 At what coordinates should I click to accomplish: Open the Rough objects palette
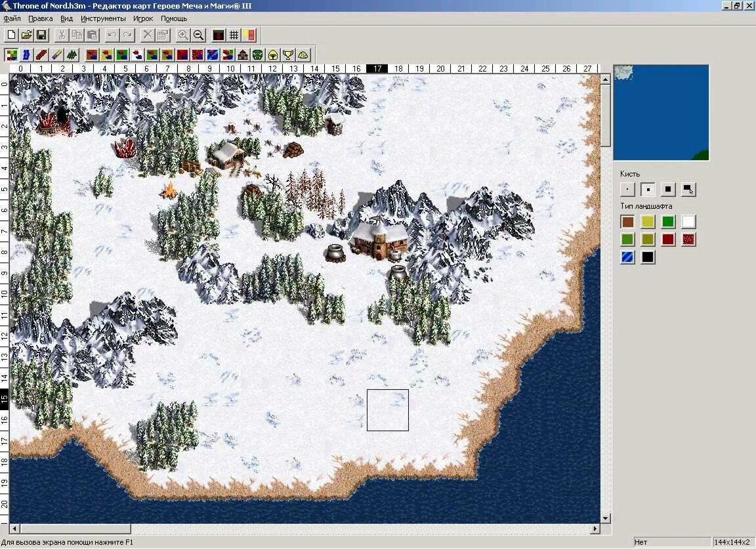click(x=167, y=54)
